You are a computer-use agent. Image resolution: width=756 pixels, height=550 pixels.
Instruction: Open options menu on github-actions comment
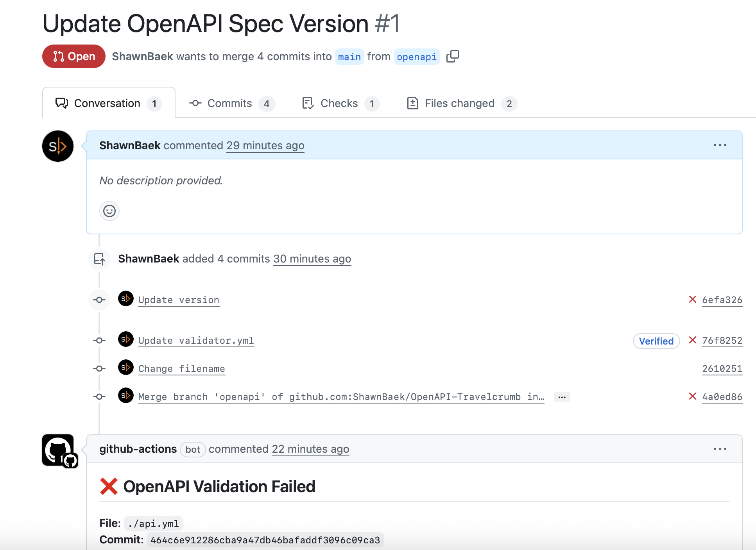(x=720, y=449)
